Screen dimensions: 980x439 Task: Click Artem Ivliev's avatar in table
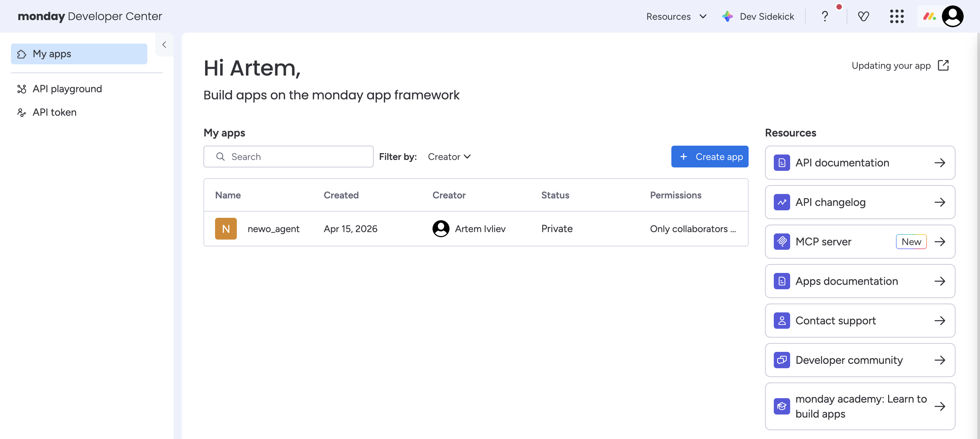click(441, 229)
